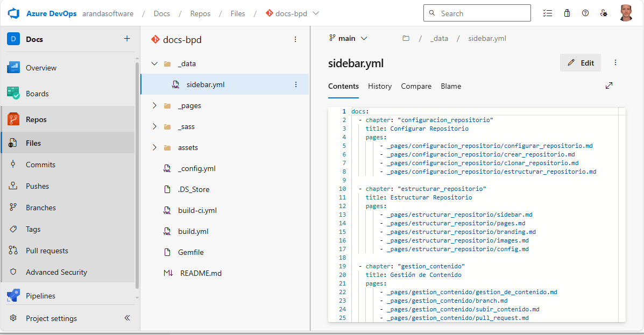The height and width of the screenshot is (335, 644).
Task: Open the User settings icon
Action: tap(604, 13)
